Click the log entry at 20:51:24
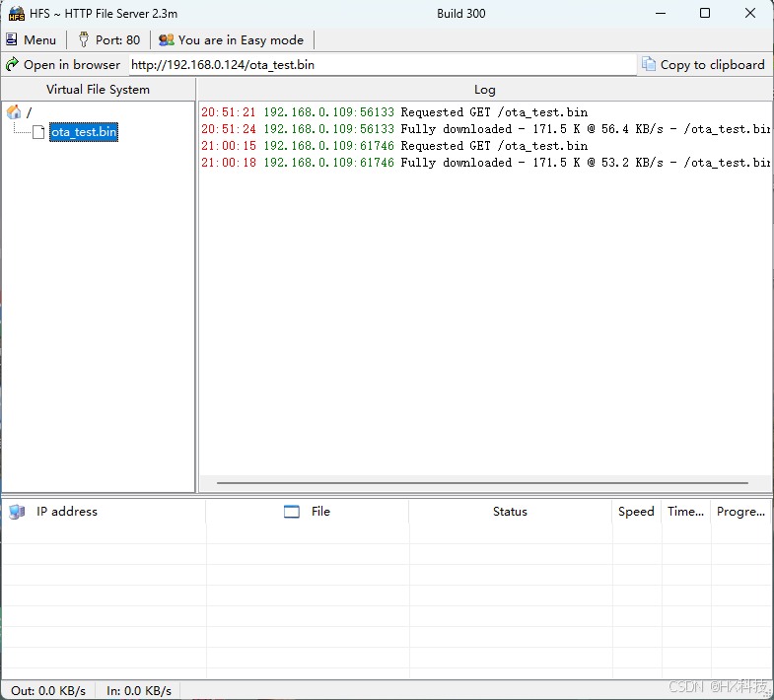The image size is (774, 700). click(485, 129)
